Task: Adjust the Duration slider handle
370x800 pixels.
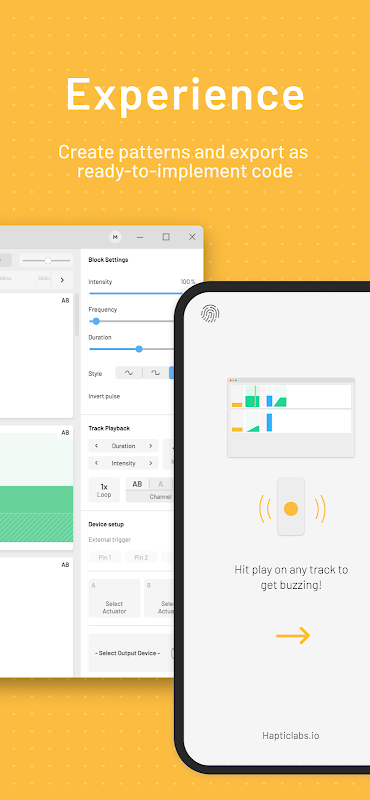Action: (x=139, y=349)
